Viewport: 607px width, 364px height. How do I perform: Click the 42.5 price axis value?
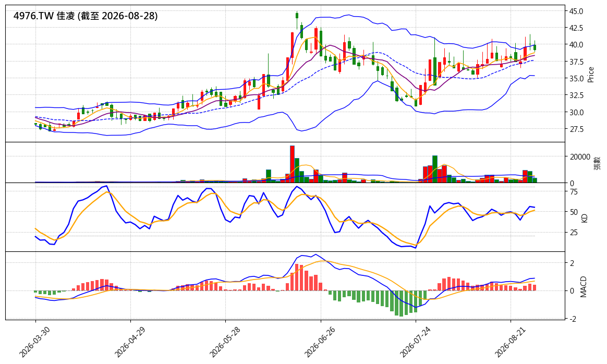(x=576, y=28)
